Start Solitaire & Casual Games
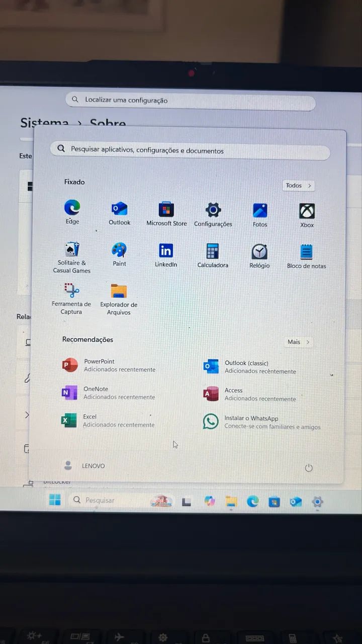362x644 pixels. 72,258
